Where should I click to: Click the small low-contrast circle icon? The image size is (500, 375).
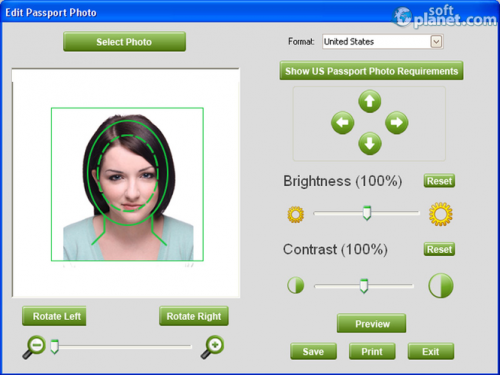(x=296, y=286)
